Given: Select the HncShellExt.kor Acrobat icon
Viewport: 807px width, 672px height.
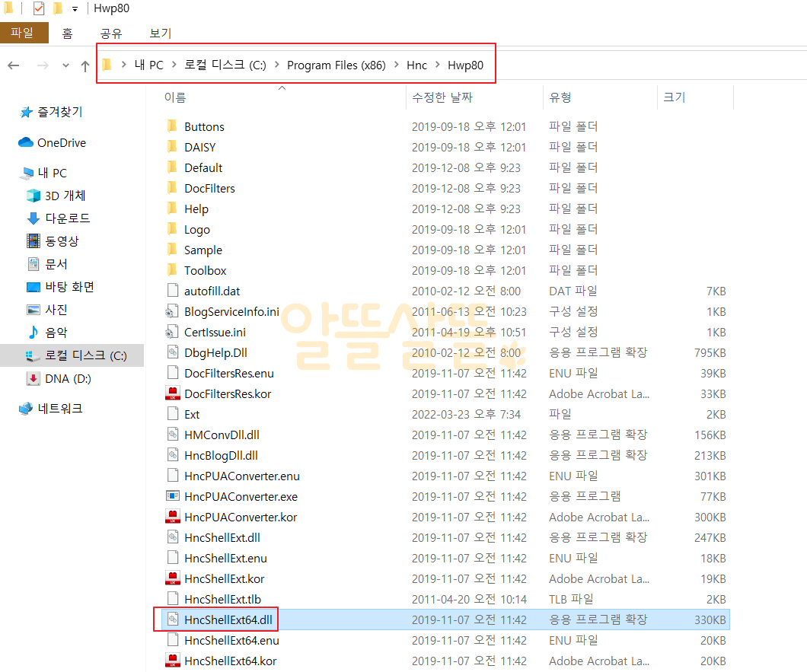Looking at the screenshot, I should click(172, 578).
